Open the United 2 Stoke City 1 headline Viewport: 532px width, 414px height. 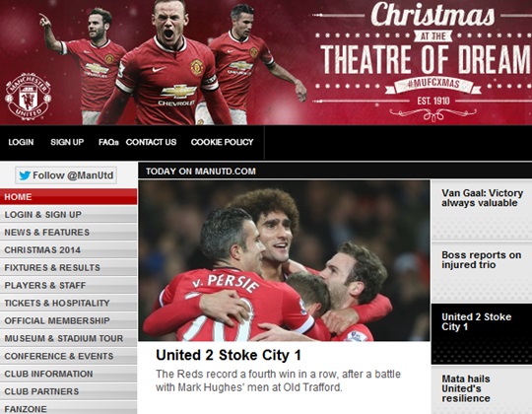[229, 355]
